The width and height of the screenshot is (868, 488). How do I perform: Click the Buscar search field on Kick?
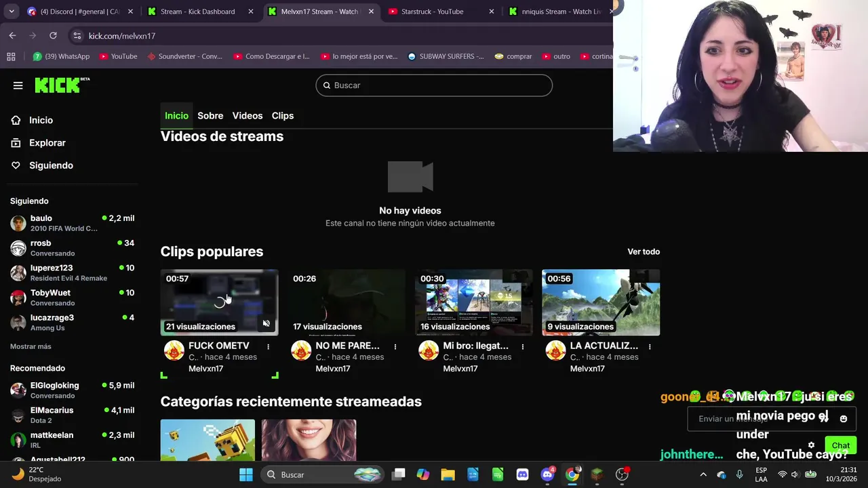(434, 85)
